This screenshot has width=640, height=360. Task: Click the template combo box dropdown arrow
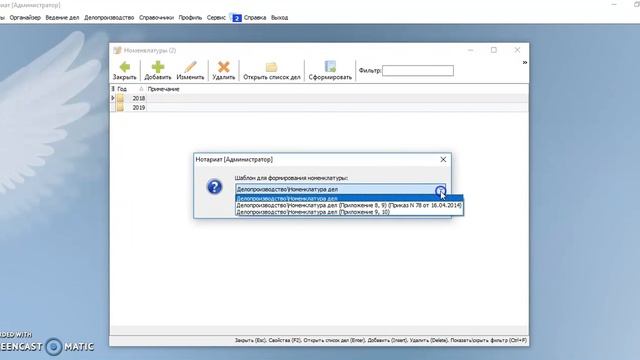440,190
